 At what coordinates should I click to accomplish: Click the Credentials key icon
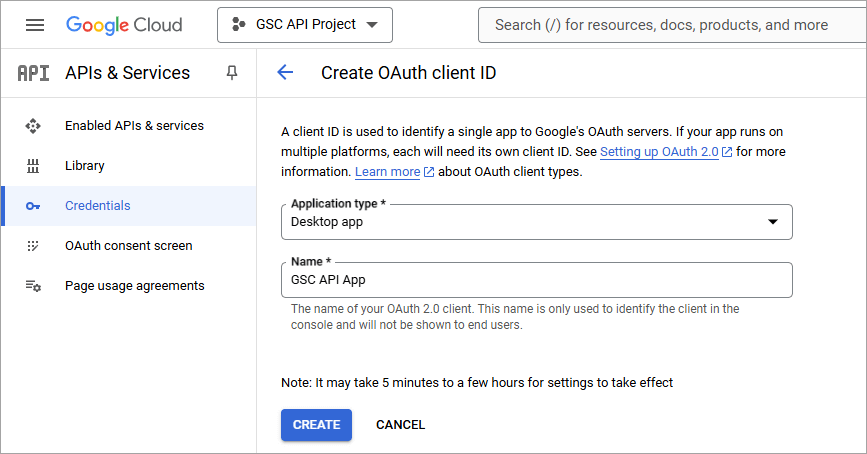click(33, 206)
